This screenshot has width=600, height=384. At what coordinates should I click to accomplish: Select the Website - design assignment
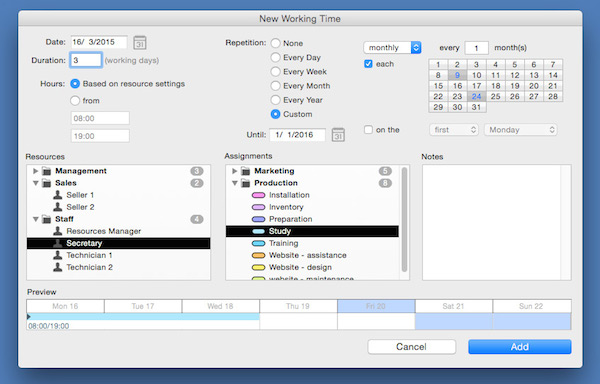[312, 267]
